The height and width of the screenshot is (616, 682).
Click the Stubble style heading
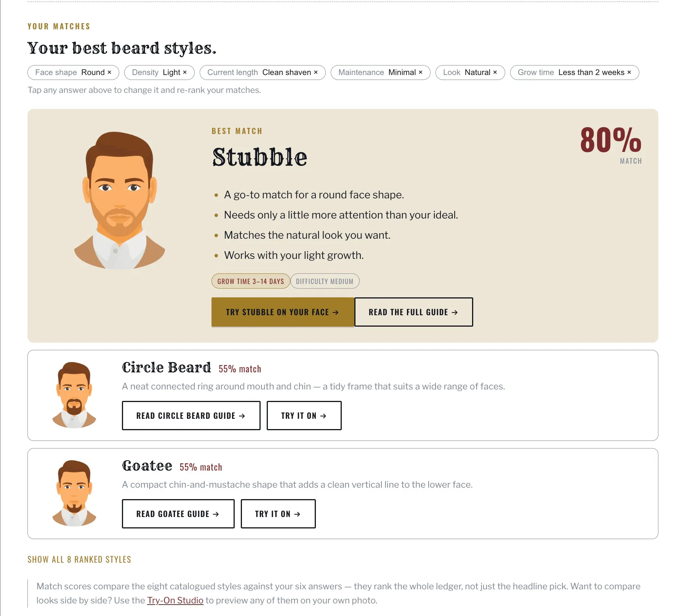click(260, 157)
